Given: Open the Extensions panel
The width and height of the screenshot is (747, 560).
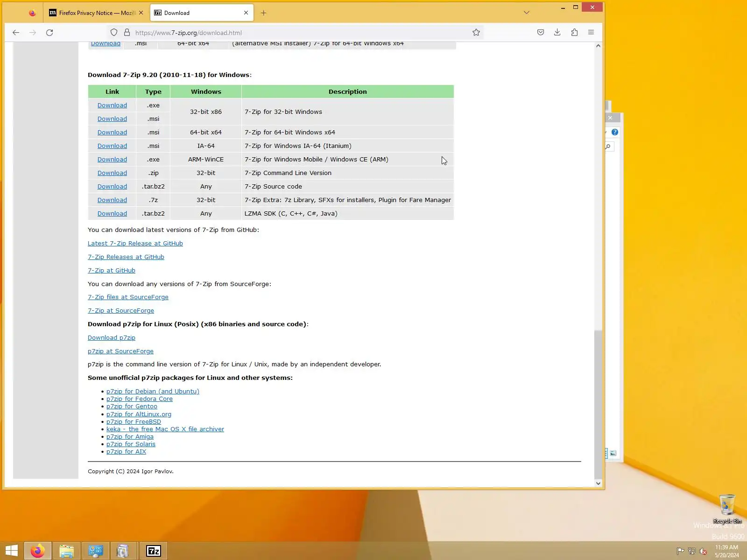Looking at the screenshot, I should click(x=574, y=33).
